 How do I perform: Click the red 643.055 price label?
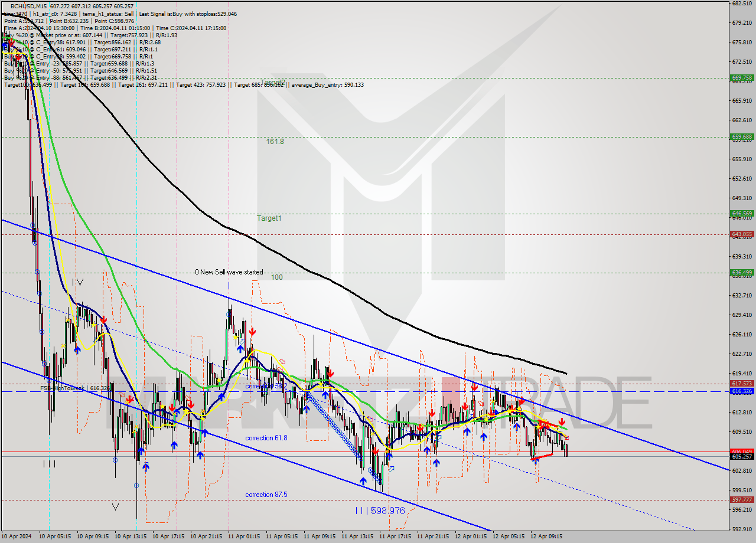click(x=742, y=234)
